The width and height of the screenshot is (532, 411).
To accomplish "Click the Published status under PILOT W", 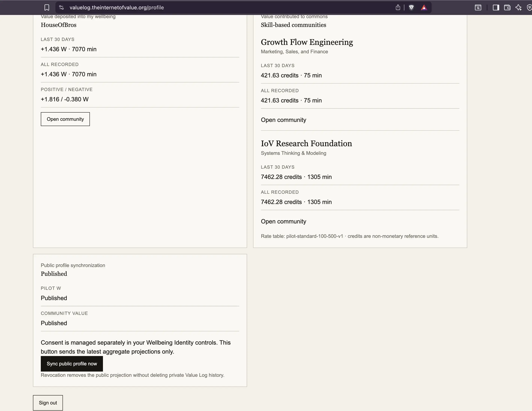I will (54, 298).
